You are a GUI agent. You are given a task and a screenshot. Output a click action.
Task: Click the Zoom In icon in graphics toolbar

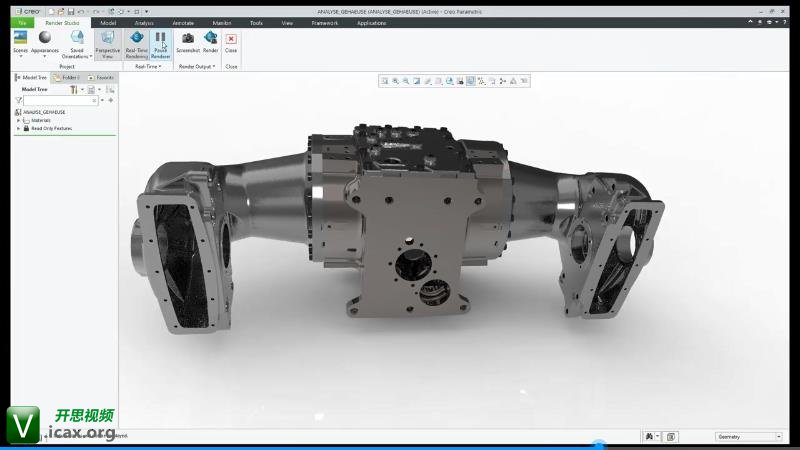coord(396,81)
